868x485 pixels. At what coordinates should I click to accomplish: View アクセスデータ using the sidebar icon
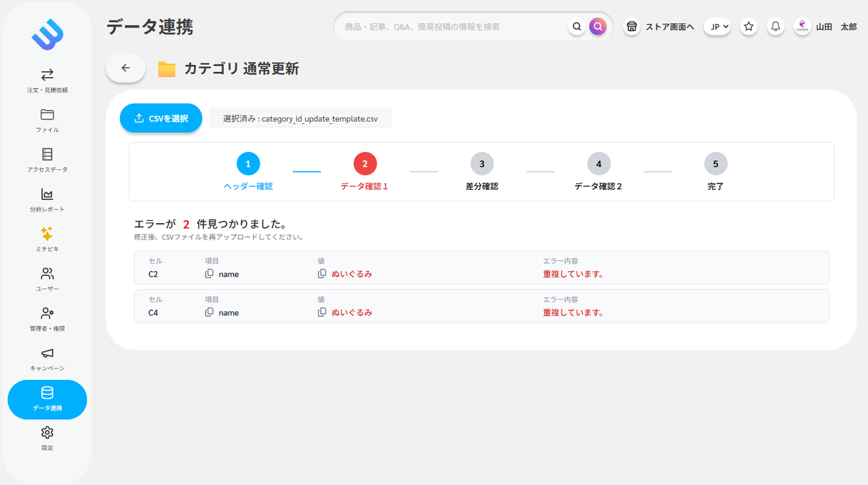(x=47, y=159)
